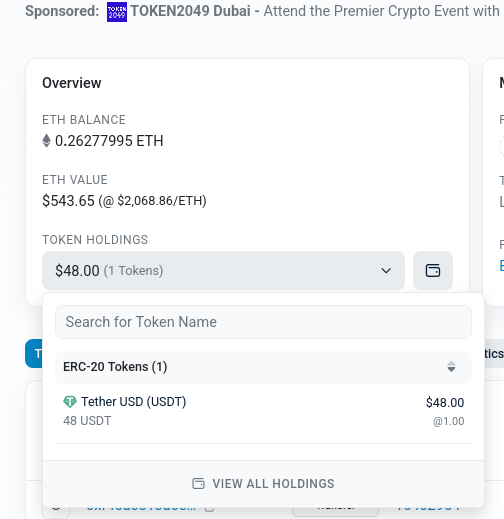
Task: Copy the transaction hash via copy icon
Action: point(209,509)
